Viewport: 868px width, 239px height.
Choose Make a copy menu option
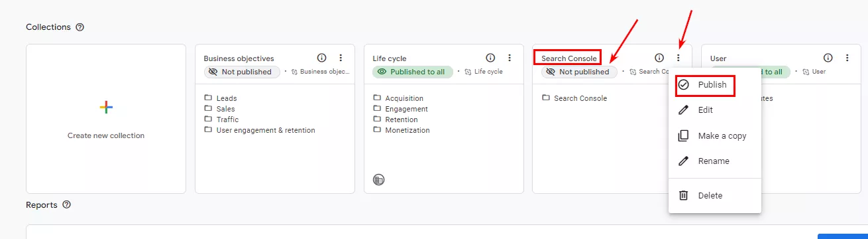pyautogui.click(x=715, y=135)
